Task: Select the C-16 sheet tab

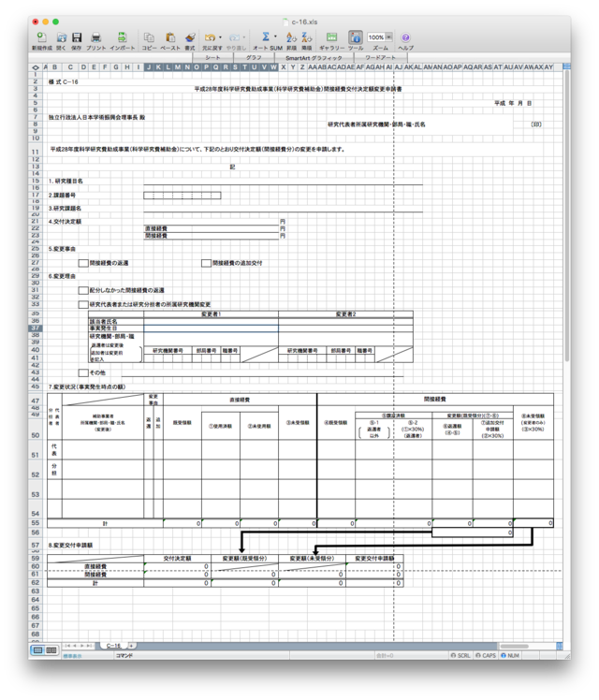Action: [x=114, y=646]
